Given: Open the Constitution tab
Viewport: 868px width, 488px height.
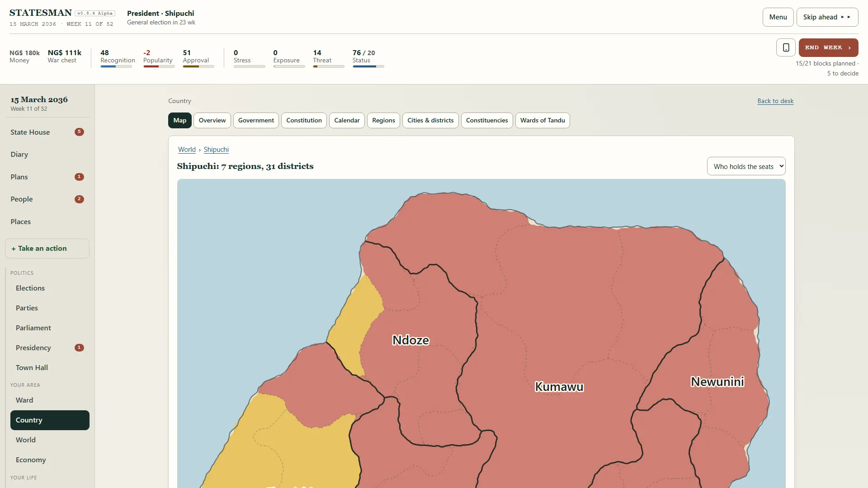Looking at the screenshot, I should 304,120.
